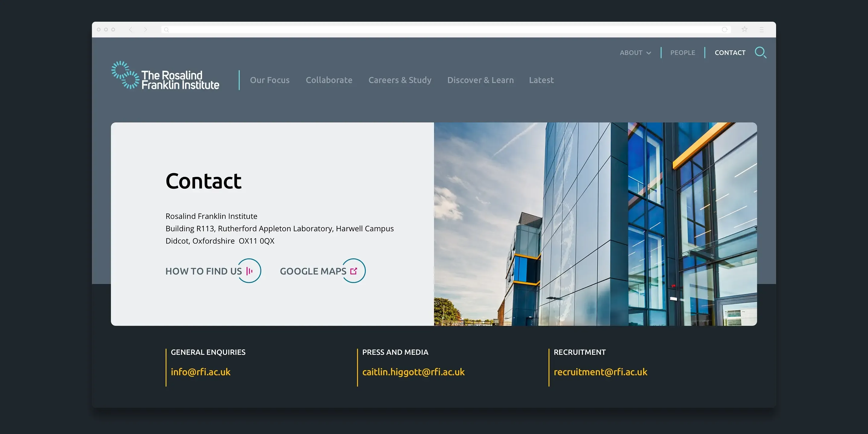Open the Our Focus menu
Viewport: 868px width, 434px height.
coord(269,80)
